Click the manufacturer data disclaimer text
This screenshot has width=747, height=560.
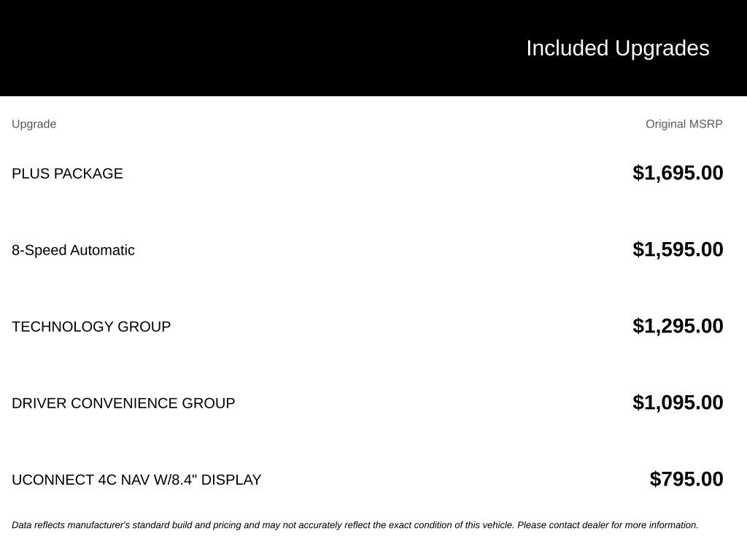(355, 525)
